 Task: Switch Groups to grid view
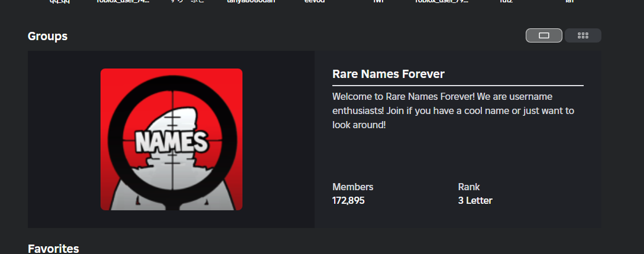pos(583,35)
